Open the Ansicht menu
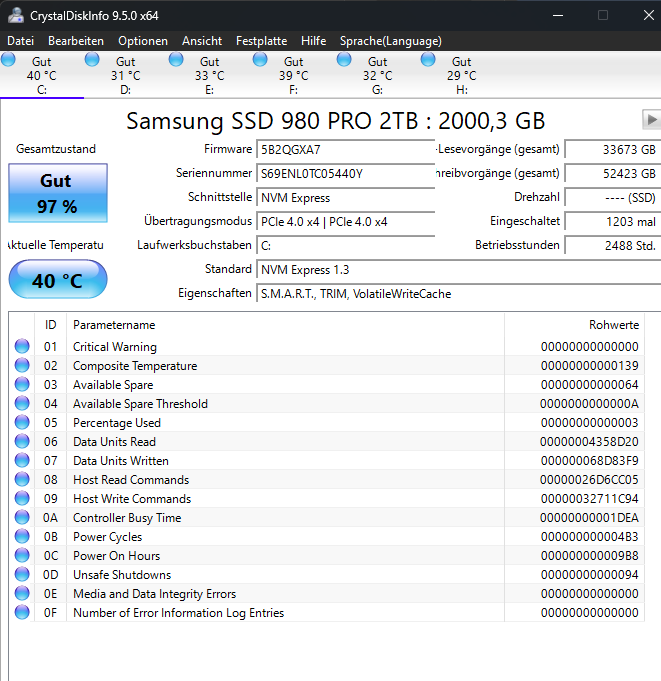Viewport: 661px width, 681px height. pos(202,41)
